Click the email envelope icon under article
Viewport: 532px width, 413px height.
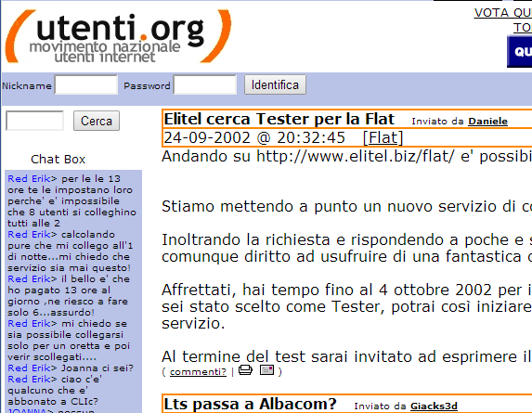[x=266, y=370]
